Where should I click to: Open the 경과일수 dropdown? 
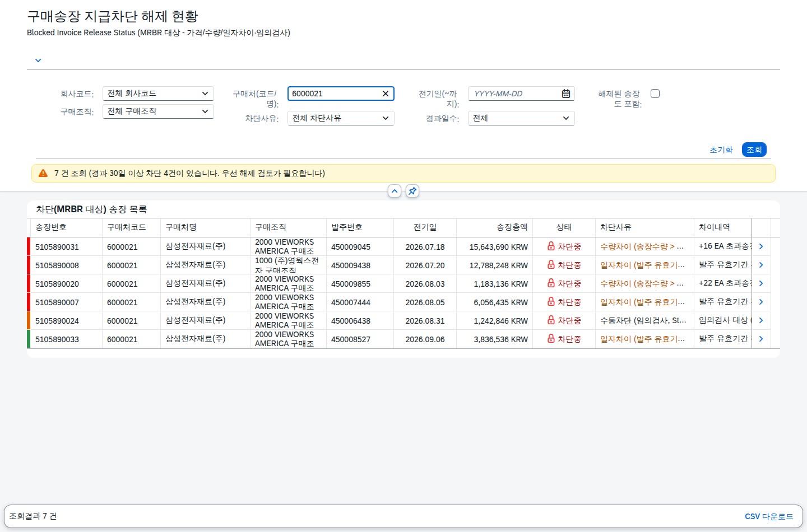click(x=521, y=118)
